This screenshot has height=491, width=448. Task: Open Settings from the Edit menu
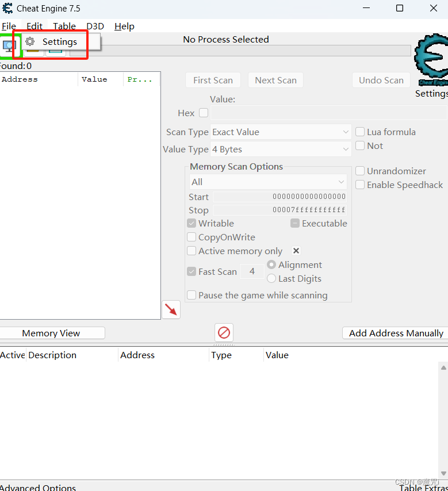tap(59, 41)
